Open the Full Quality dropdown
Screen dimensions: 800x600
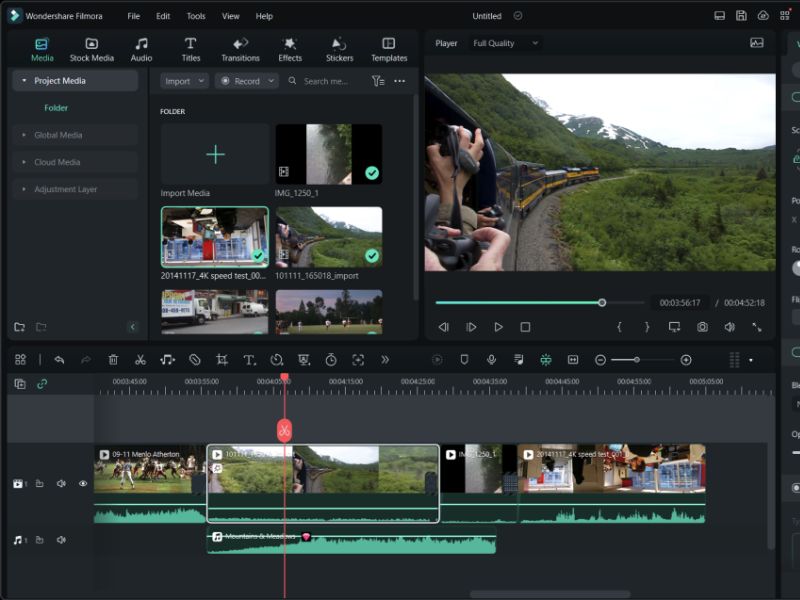[x=505, y=43]
